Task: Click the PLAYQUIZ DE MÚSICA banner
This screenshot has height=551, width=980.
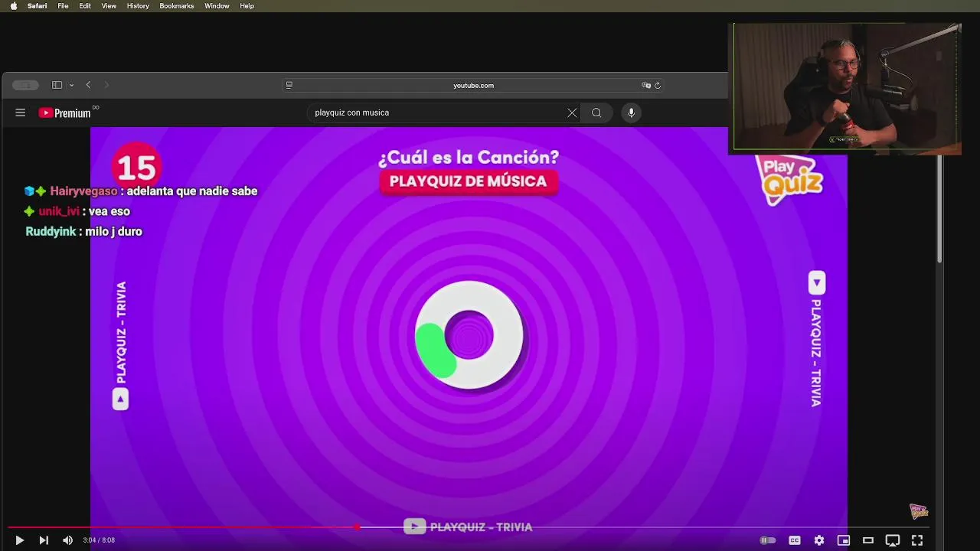Action: pos(468,181)
